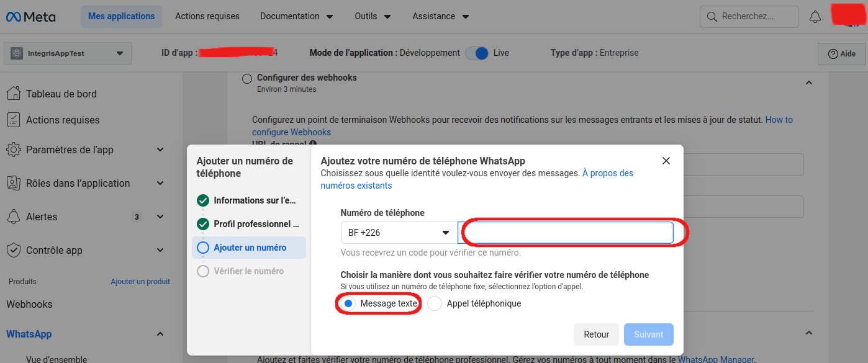Open the WhatsApp Manager link
Image resolution: width=868 pixels, height=363 pixels.
(715, 359)
